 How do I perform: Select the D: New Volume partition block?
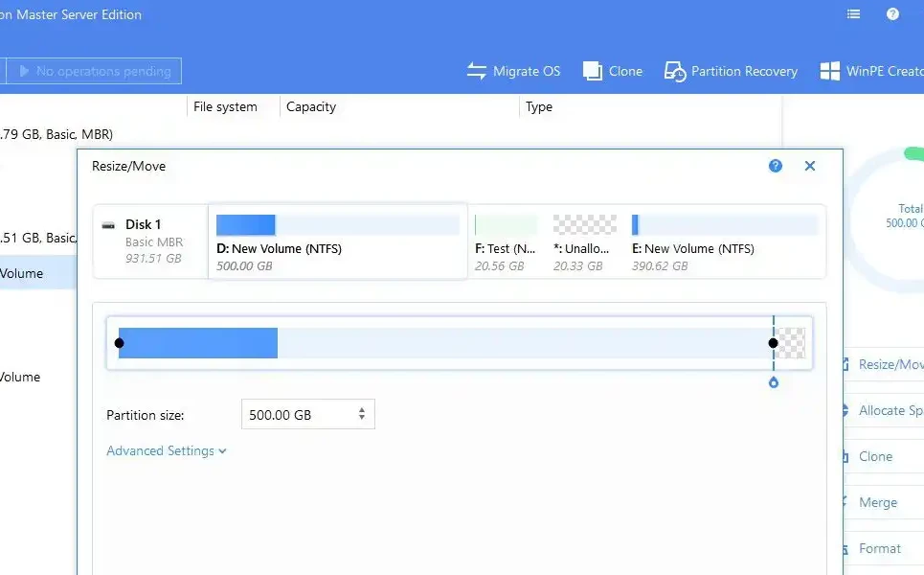point(337,242)
